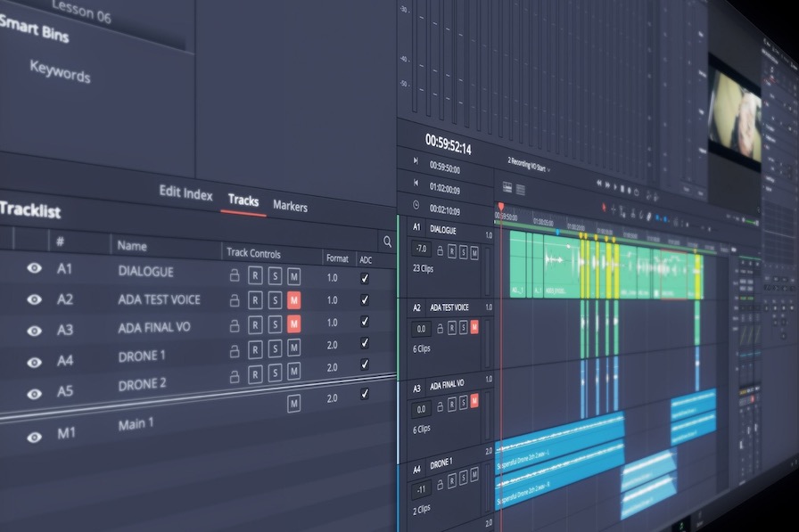The image size is (799, 532).
Task: Click the range out-point icon beside 01:02:00:09
Action: pos(416,183)
